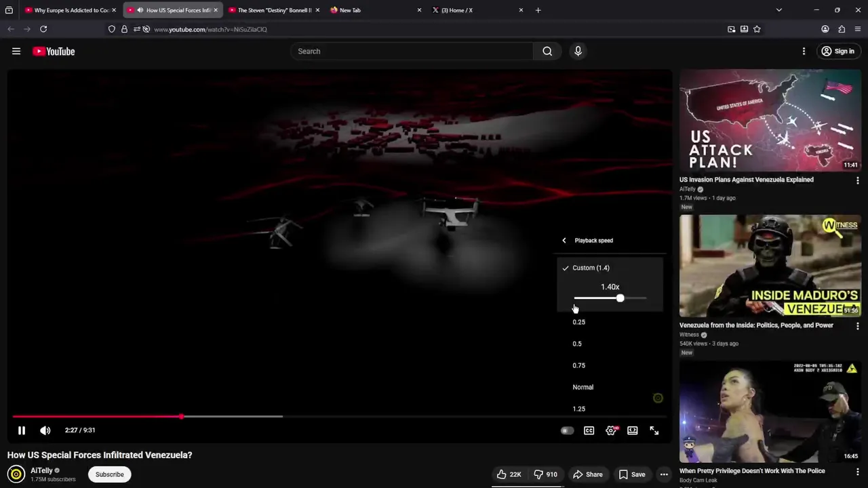Focus the YouTube search box
868x488 pixels.
tap(412, 51)
